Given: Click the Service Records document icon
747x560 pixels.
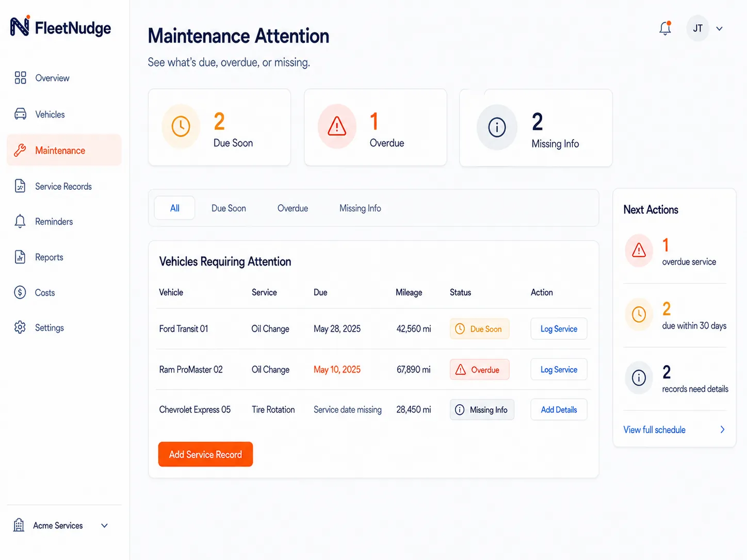Looking at the screenshot, I should coord(20,186).
